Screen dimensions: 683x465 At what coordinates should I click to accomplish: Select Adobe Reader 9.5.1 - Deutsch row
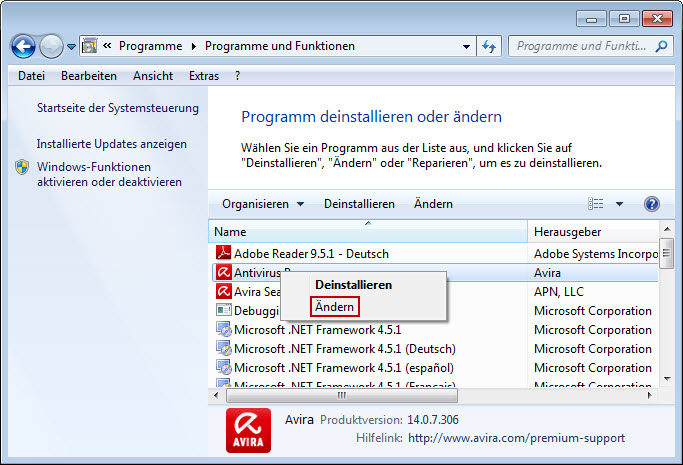click(x=436, y=253)
